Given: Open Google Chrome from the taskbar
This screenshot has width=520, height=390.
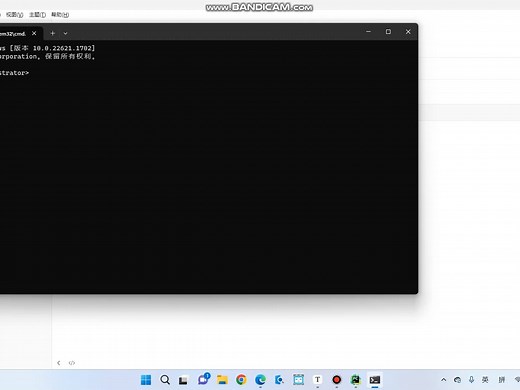Looking at the screenshot, I should pyautogui.click(x=241, y=380).
